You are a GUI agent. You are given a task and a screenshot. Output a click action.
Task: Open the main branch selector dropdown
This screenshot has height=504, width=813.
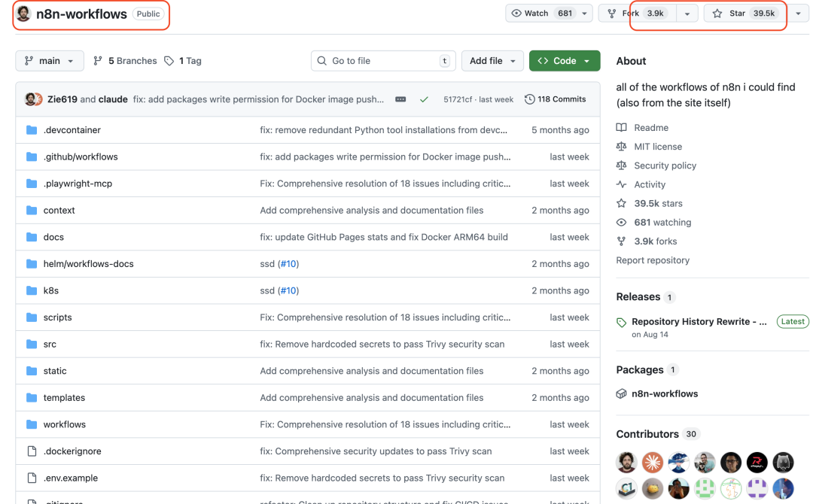[49, 61]
